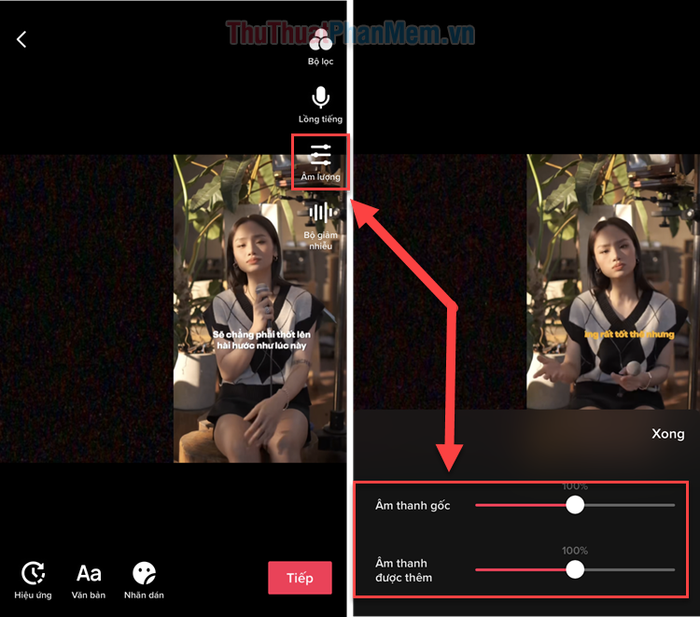700x617 pixels.
Task: Click the red Tiếp button
Action: [x=300, y=578]
